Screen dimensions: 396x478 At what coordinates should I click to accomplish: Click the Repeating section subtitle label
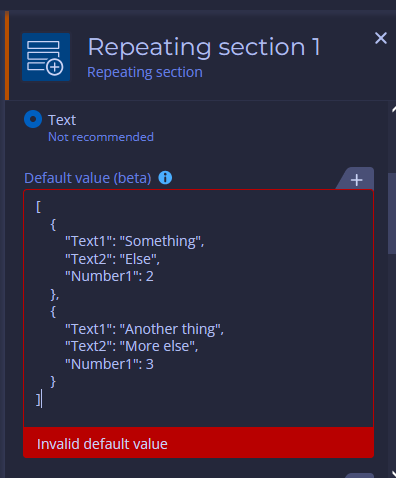pyautogui.click(x=145, y=72)
